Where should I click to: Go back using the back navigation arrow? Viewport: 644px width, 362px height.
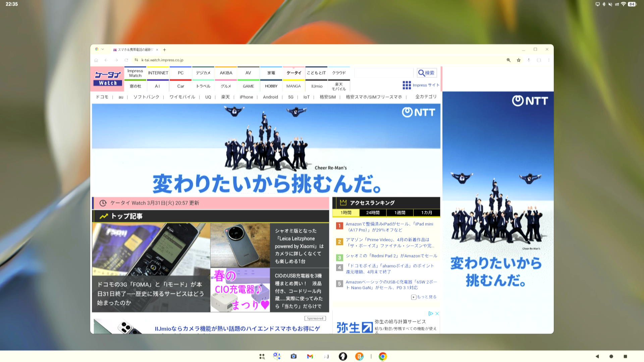tap(106, 60)
